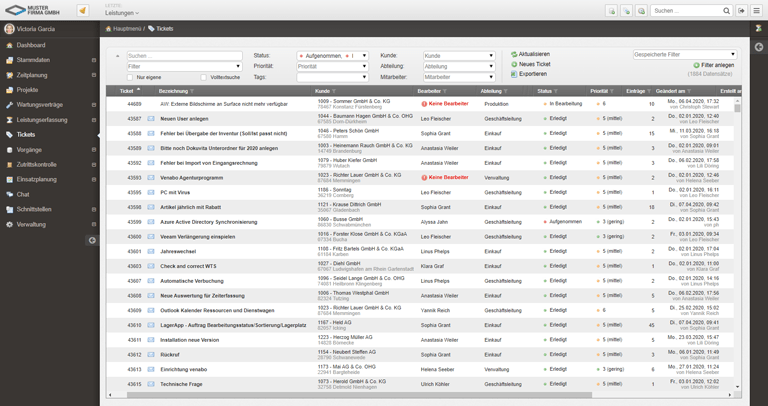Open the message icon for ticket 43587
This screenshot has width=768, height=406.
coord(152,118)
